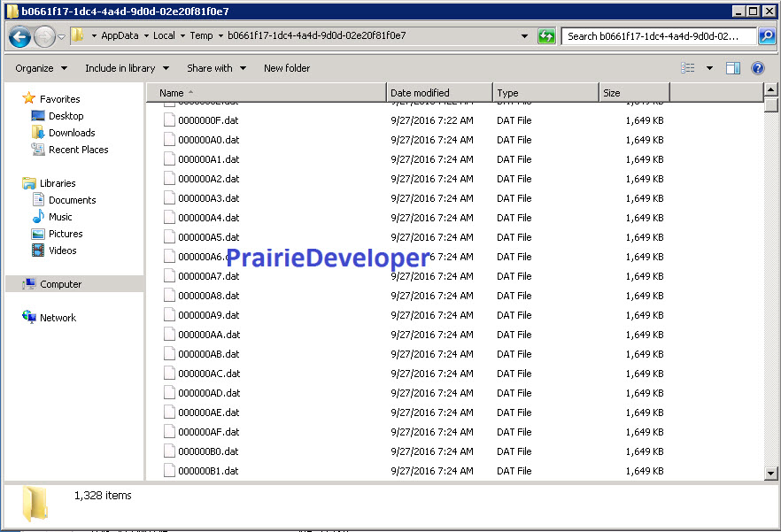
Task: Select file icon of 000000A9.dat
Action: tap(169, 315)
